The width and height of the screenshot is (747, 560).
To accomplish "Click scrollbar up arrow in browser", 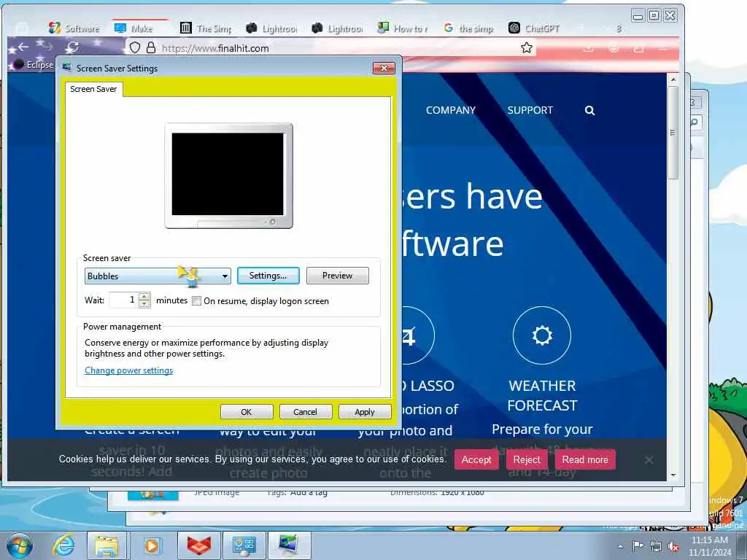I will coord(673,79).
